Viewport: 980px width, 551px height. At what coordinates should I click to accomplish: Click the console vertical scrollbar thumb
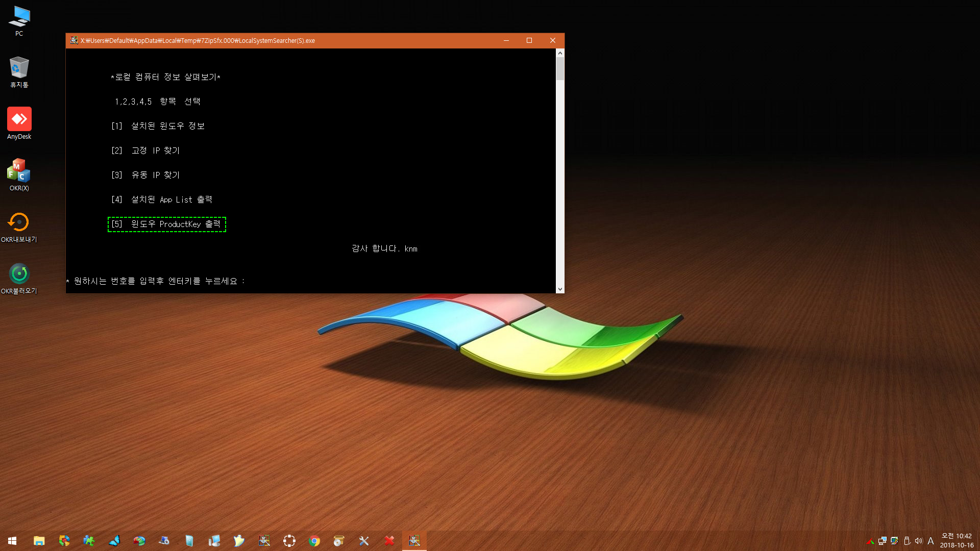(x=560, y=68)
